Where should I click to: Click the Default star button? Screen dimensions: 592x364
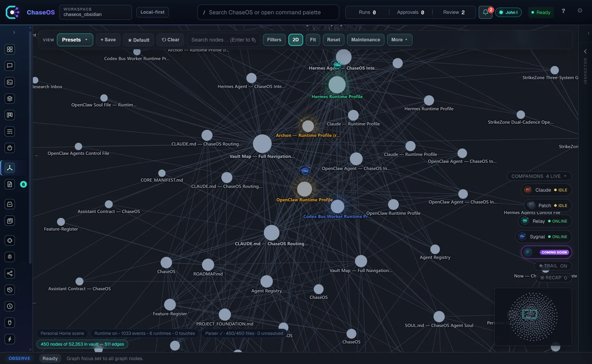point(138,40)
